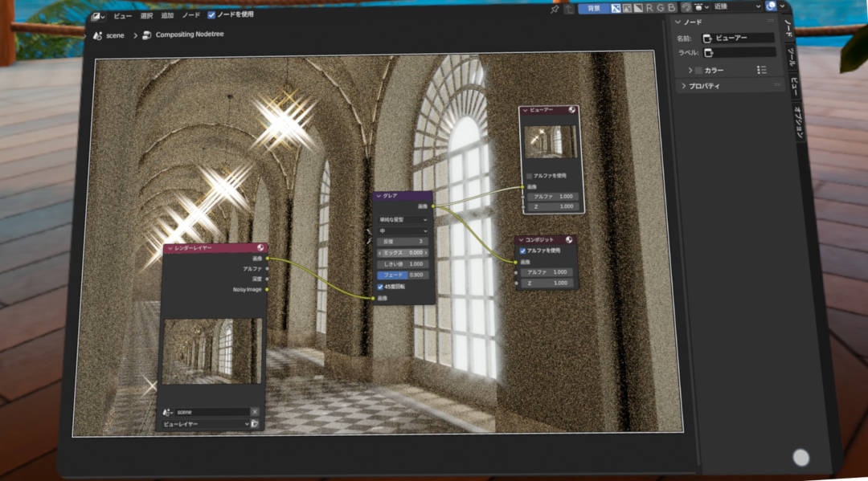Screen dimensions: 868x481
Task: Adjust アルファ value in the コンポジット node
Action: 547,272
